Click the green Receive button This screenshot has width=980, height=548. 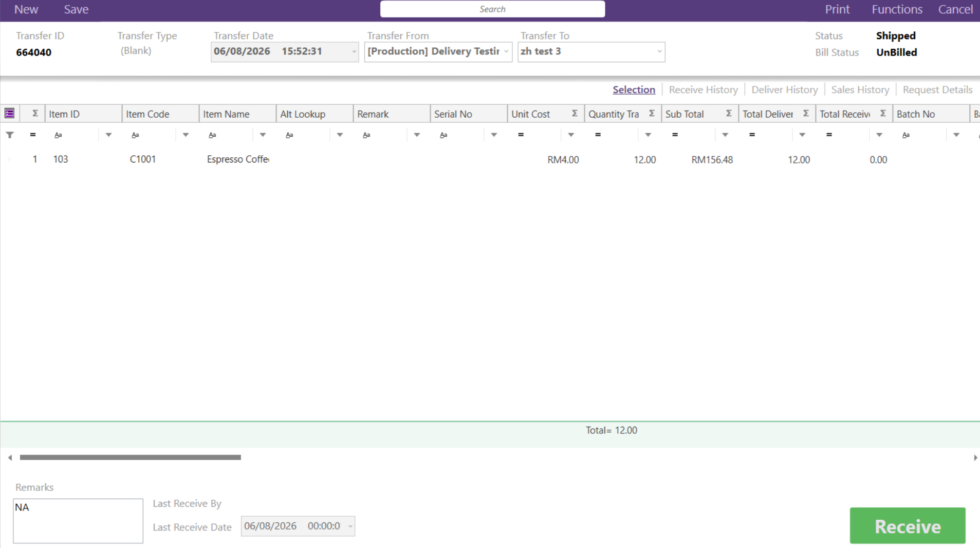[908, 526]
